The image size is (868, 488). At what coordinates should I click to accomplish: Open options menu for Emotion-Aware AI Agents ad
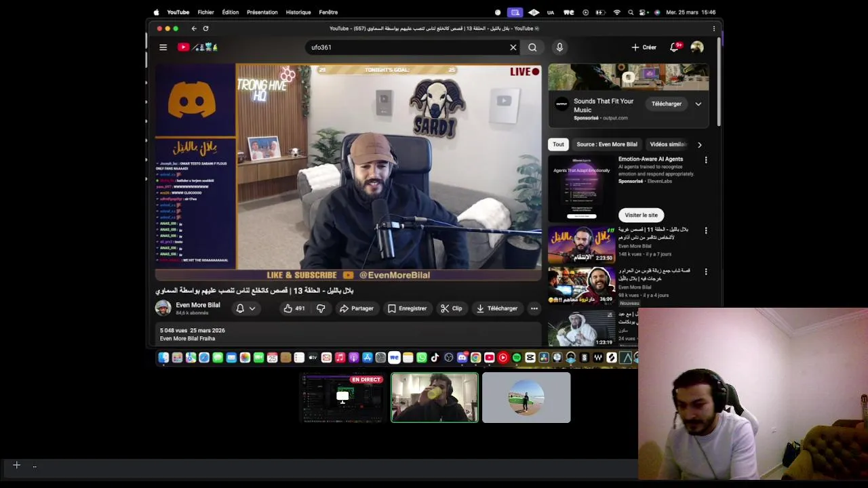[706, 160]
